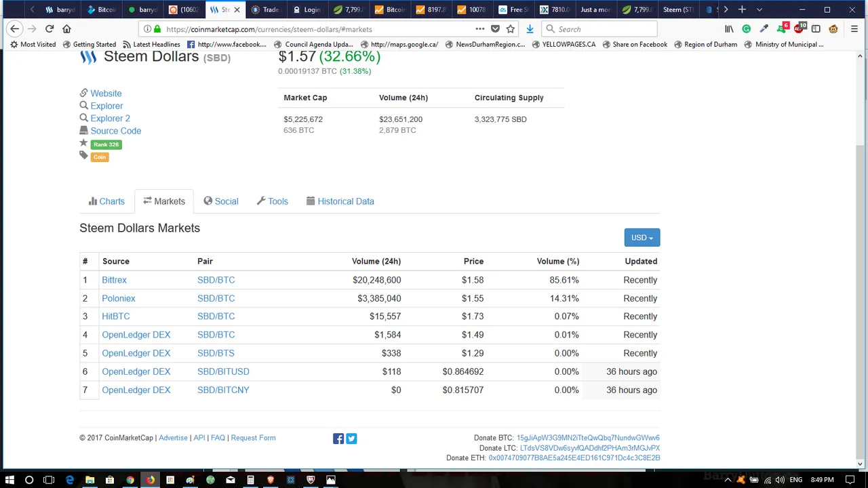
Task: Show hidden system tray icons
Action: [x=729, y=480]
